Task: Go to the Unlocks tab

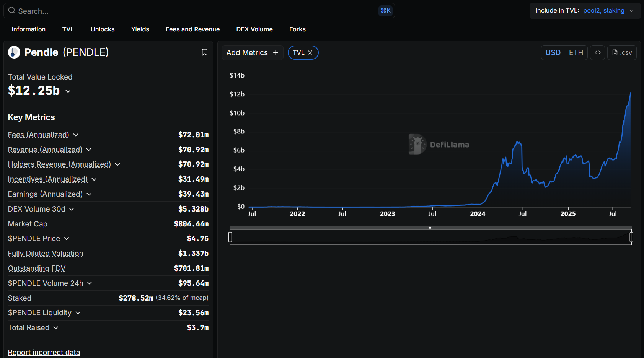Action: (103, 29)
